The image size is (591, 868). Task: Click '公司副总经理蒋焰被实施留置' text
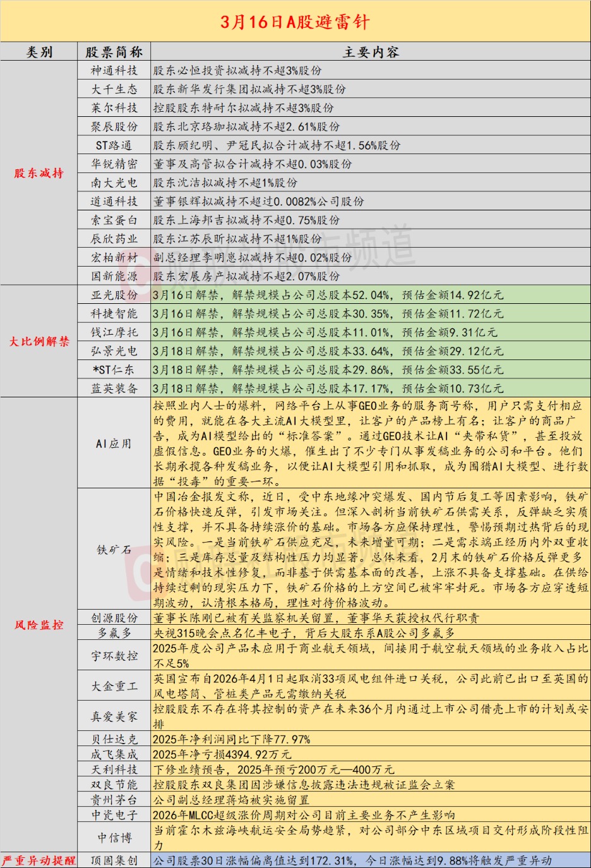coord(231,800)
